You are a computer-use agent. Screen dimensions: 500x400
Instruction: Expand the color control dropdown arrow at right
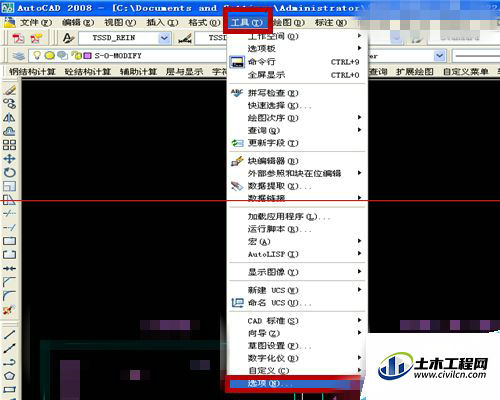point(440,56)
